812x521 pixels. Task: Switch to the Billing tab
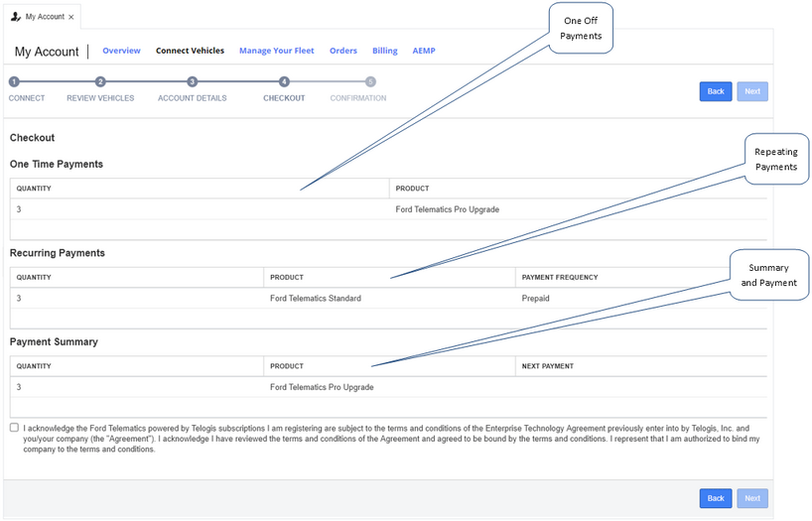point(385,51)
